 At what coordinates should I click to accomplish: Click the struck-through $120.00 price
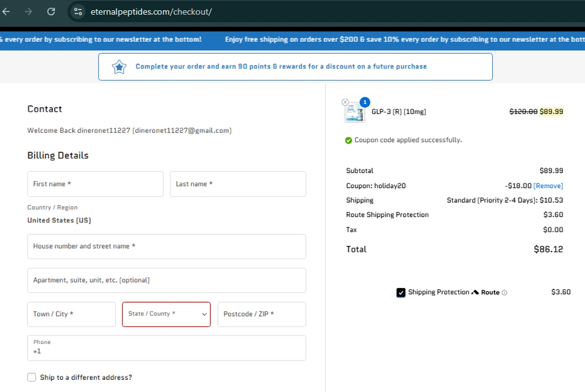[523, 112]
